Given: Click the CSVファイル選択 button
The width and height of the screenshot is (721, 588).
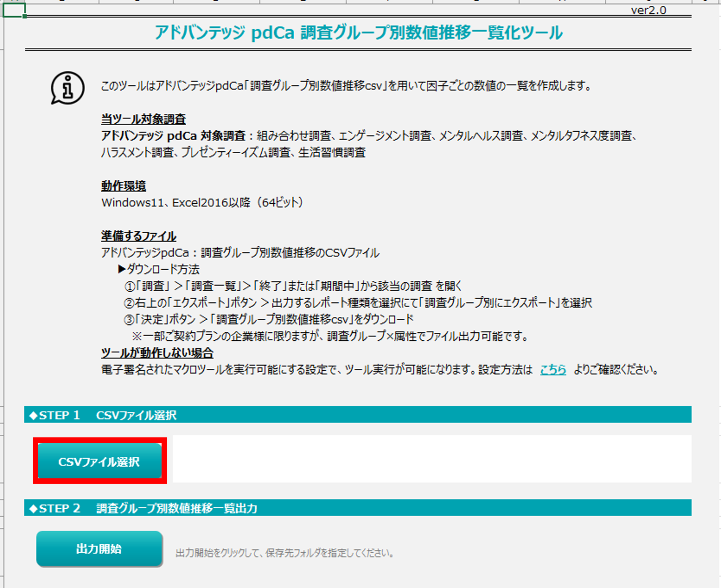Looking at the screenshot, I should (x=100, y=461).
